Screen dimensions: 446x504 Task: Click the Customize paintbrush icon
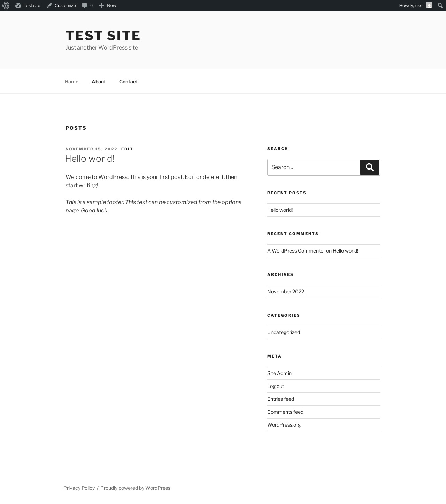pos(49,6)
